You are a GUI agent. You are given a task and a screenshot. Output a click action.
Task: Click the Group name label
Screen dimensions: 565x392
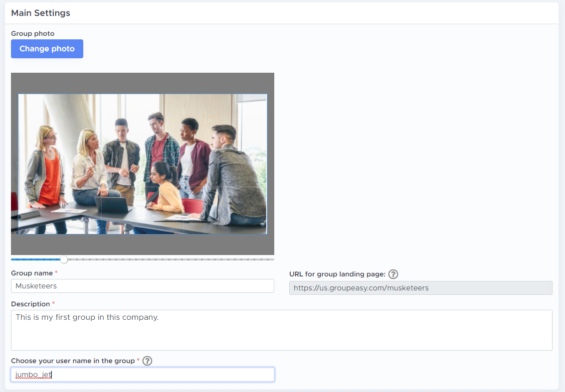[x=32, y=273]
